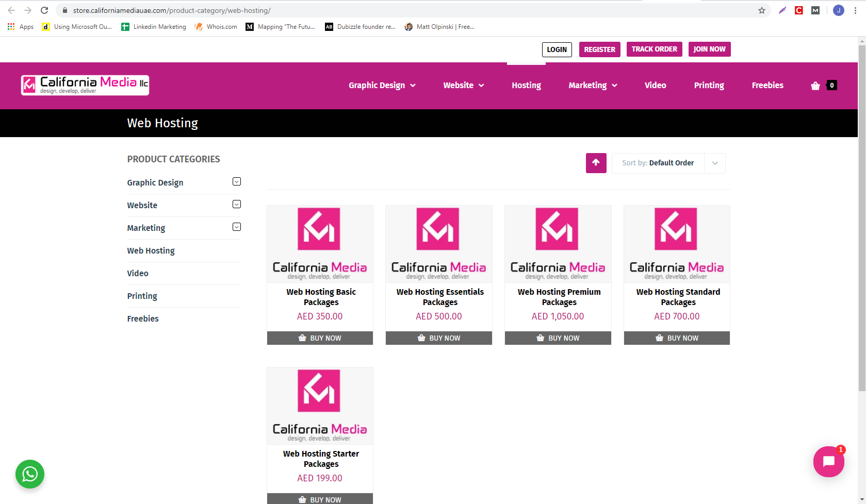Image resolution: width=866 pixels, height=504 pixels.
Task: View site info via the padlock icon
Action: pyautogui.click(x=65, y=10)
